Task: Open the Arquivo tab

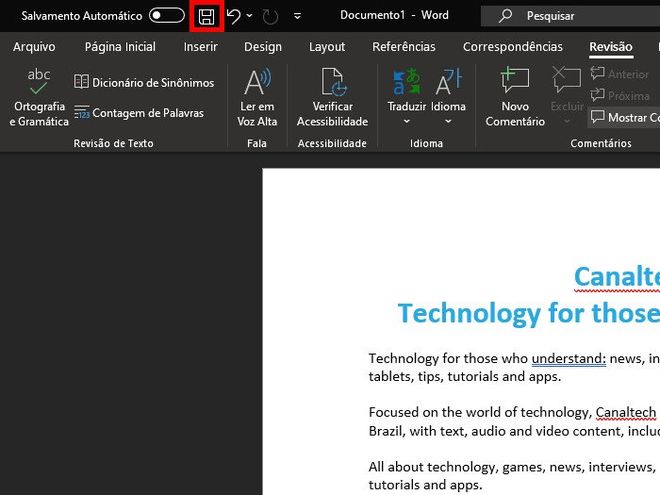Action: click(34, 46)
